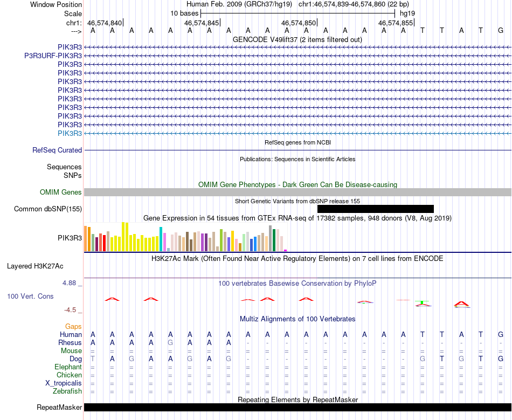Click the RepeatMasker track label

[59, 407]
